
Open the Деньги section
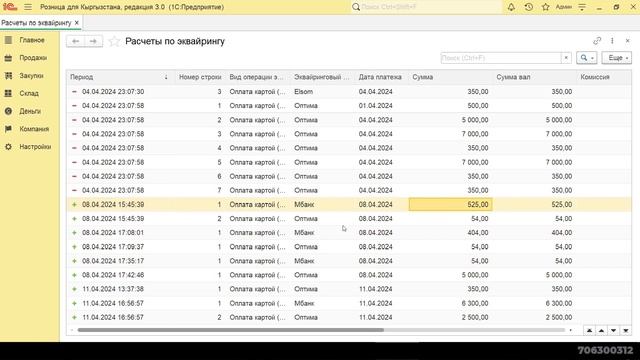click(30, 111)
